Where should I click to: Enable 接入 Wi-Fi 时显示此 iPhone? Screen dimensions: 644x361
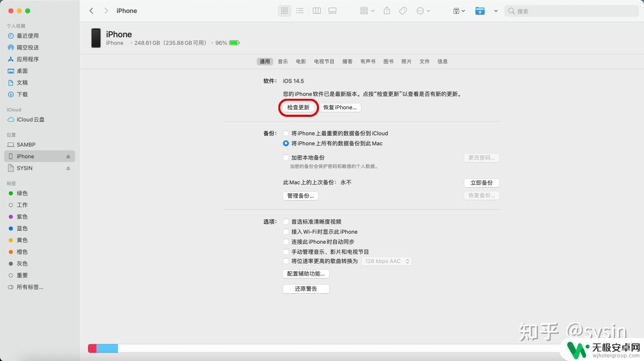click(286, 232)
